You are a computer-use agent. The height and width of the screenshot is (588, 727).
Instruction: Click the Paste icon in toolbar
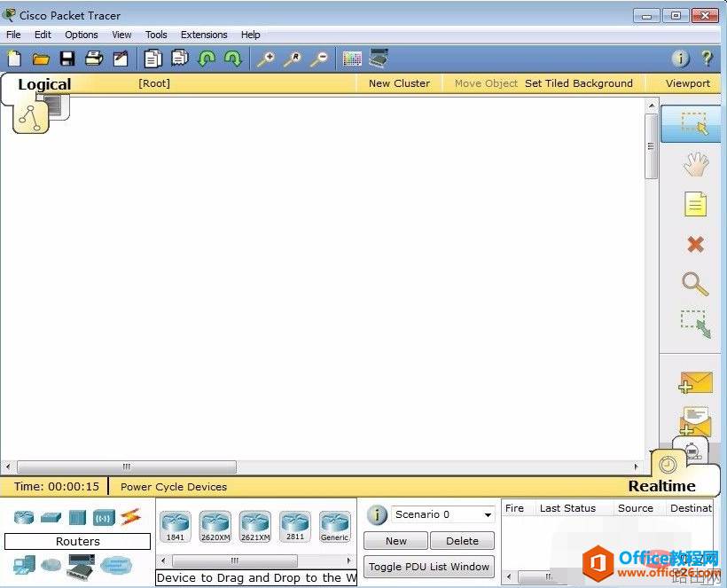[x=180, y=58]
